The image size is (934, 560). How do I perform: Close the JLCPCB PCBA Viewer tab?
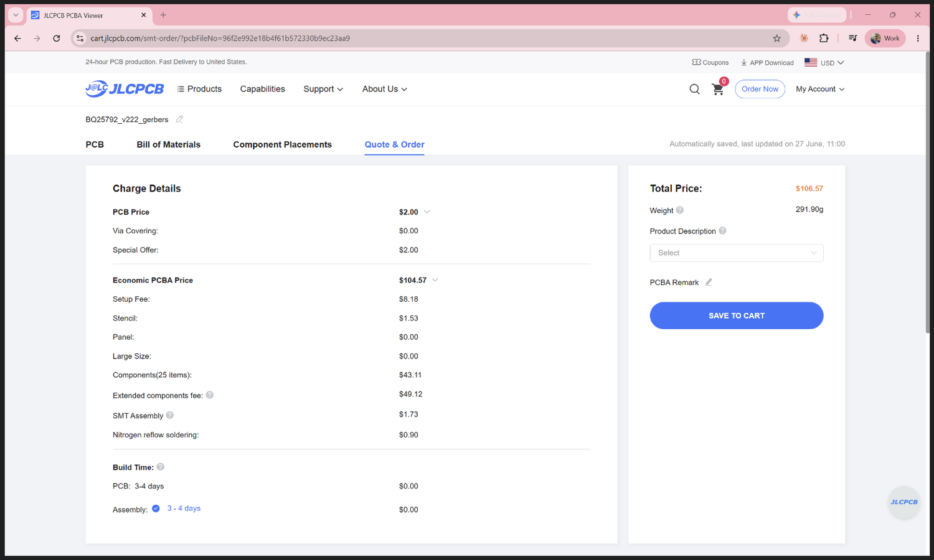144,15
